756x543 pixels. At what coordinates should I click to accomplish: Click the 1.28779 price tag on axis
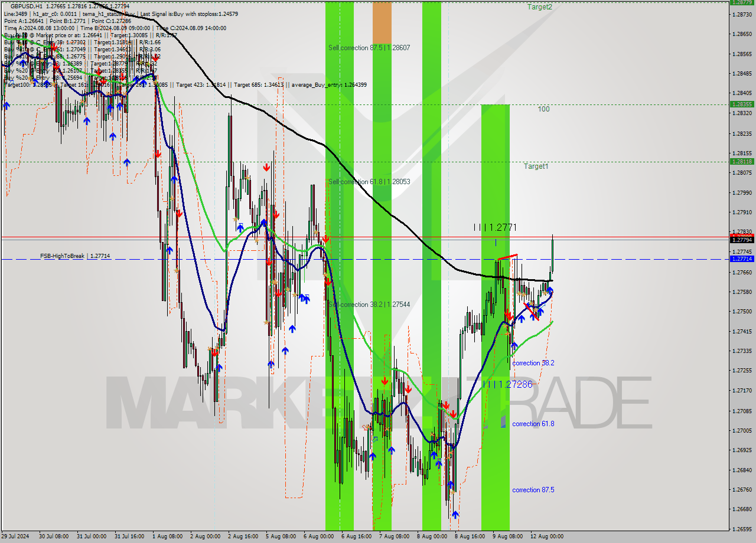pyautogui.click(x=741, y=2)
